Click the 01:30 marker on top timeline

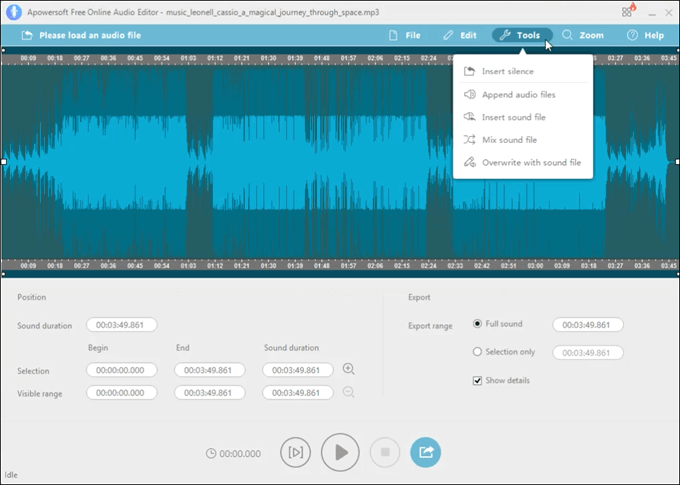coord(268,58)
